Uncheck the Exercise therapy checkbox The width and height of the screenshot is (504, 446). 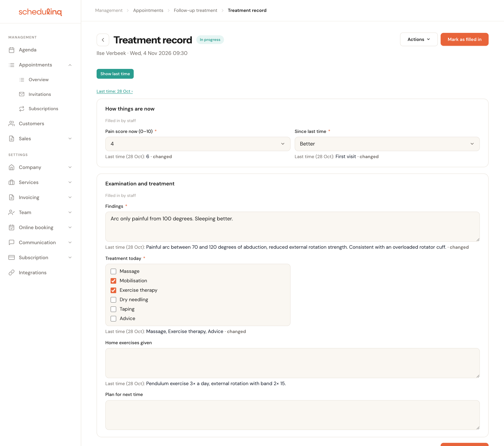(113, 290)
